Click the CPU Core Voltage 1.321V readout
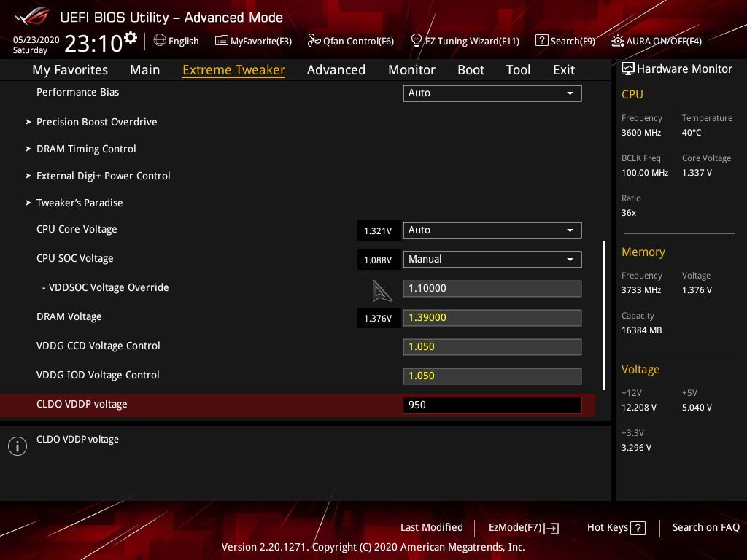The image size is (747, 560). (379, 231)
